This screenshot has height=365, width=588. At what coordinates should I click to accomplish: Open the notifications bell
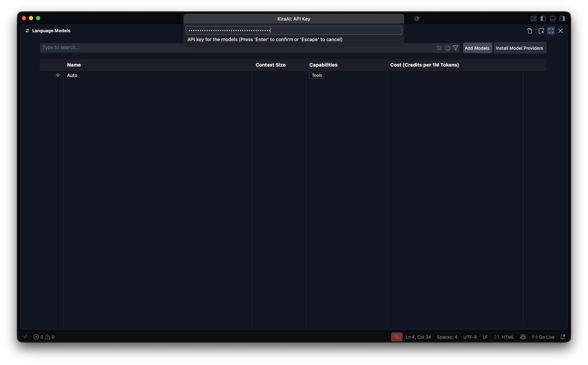click(x=563, y=337)
